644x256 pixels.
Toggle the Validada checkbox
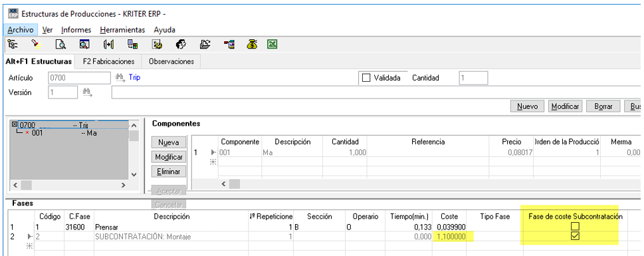[x=366, y=78]
